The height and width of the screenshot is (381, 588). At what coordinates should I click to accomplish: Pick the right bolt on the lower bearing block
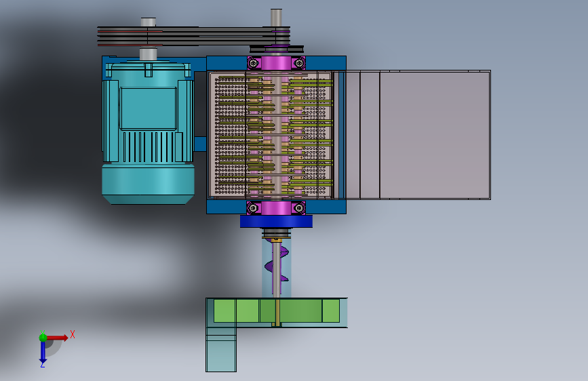pos(299,207)
